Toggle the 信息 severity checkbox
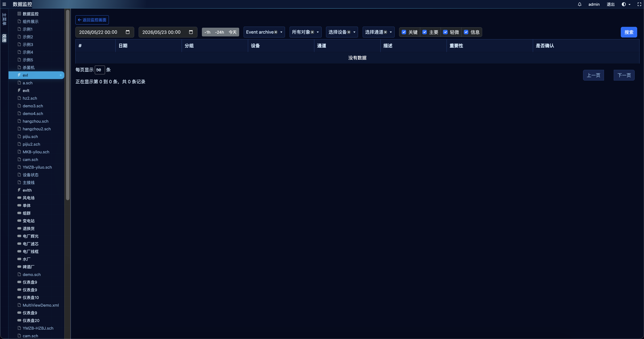Image resolution: width=644 pixels, height=339 pixels. (x=466, y=32)
